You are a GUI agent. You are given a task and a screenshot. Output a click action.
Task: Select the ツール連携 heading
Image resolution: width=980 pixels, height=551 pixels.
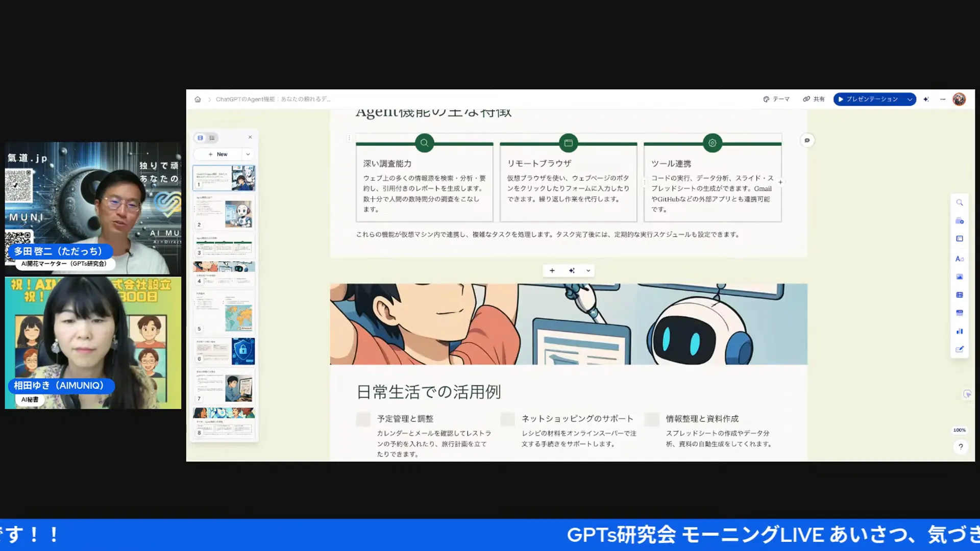coord(671,163)
